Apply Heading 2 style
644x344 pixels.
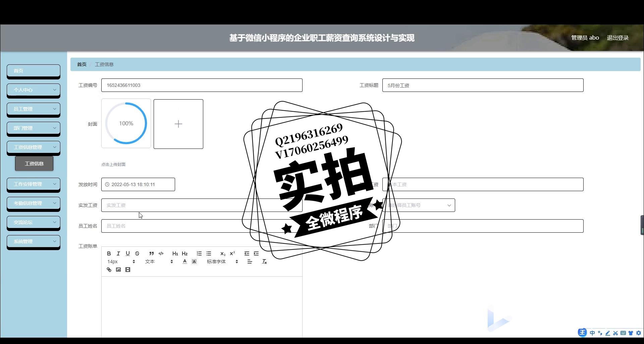pos(184,253)
